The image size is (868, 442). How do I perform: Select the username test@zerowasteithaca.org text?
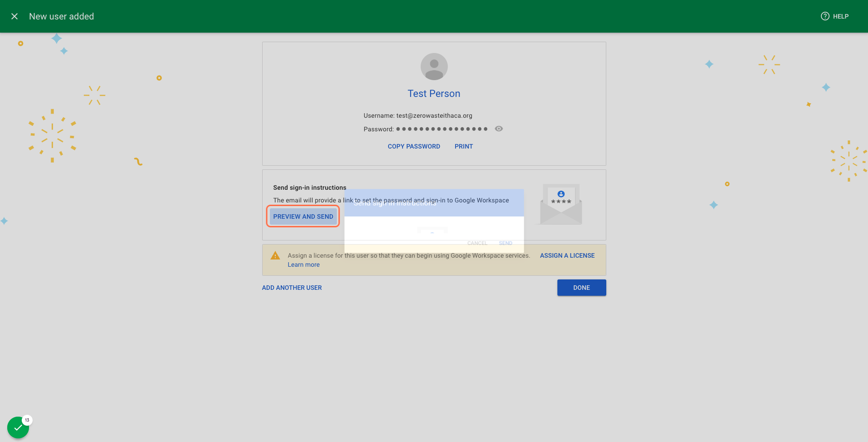pos(434,115)
